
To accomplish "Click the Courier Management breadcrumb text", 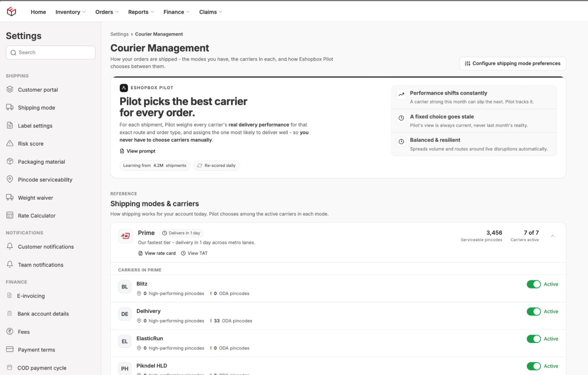I will tap(159, 34).
